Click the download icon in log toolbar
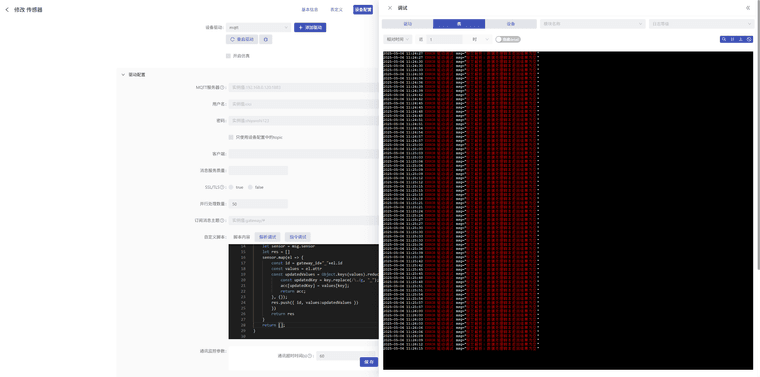760x377 pixels. [x=741, y=39]
